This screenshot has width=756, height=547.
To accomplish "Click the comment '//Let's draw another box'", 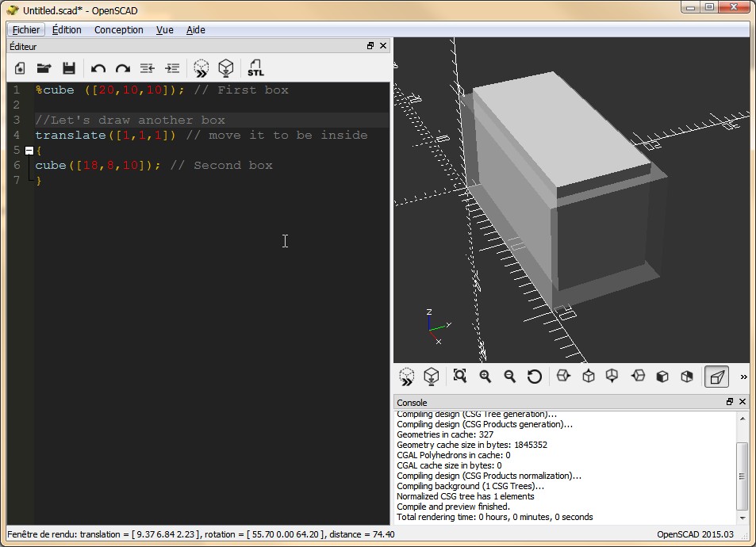I will 130,120.
